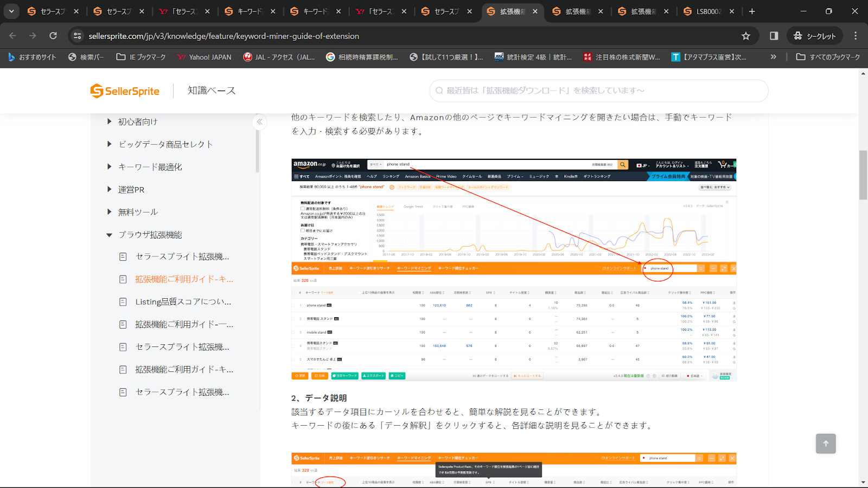Go back to the previous page
Viewport: 868px width, 488px height.
(x=13, y=36)
